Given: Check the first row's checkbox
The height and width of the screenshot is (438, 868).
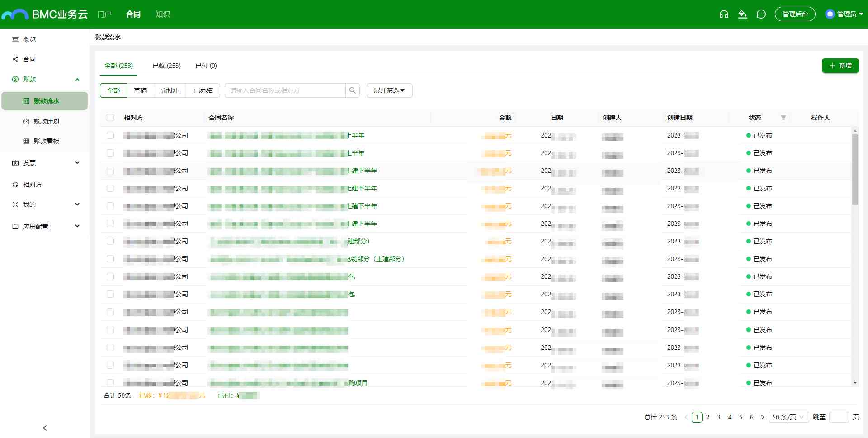Looking at the screenshot, I should point(110,135).
